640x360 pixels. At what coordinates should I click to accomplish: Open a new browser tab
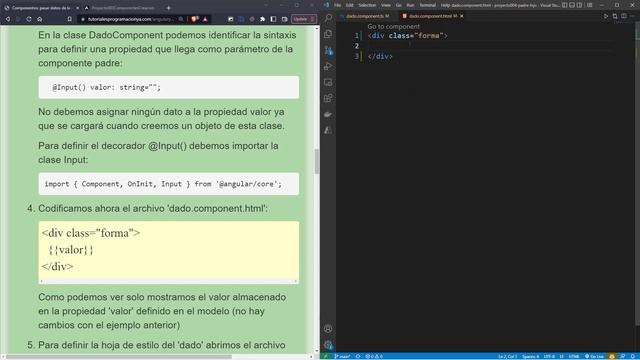[x=169, y=7]
